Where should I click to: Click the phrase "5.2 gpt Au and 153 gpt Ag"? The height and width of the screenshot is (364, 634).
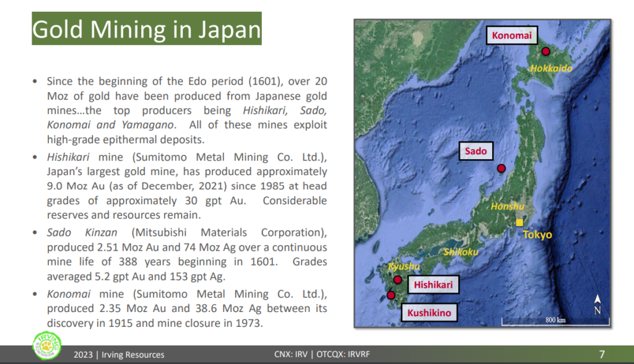coord(158,277)
